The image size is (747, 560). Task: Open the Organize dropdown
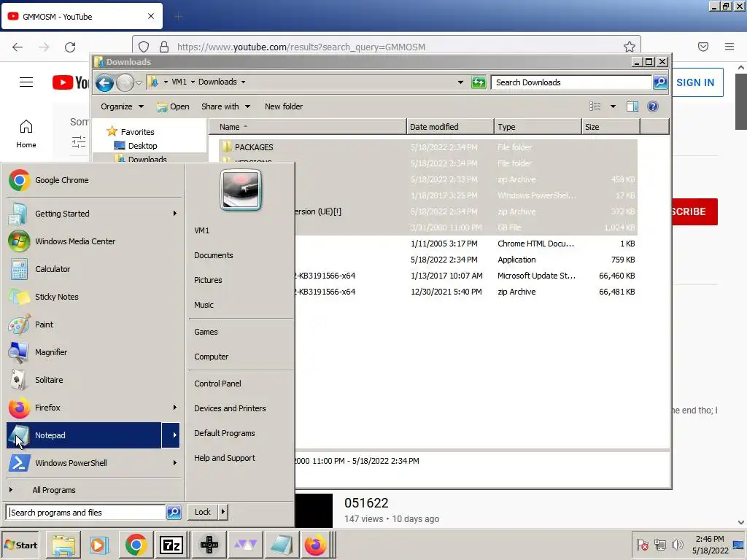(x=122, y=106)
